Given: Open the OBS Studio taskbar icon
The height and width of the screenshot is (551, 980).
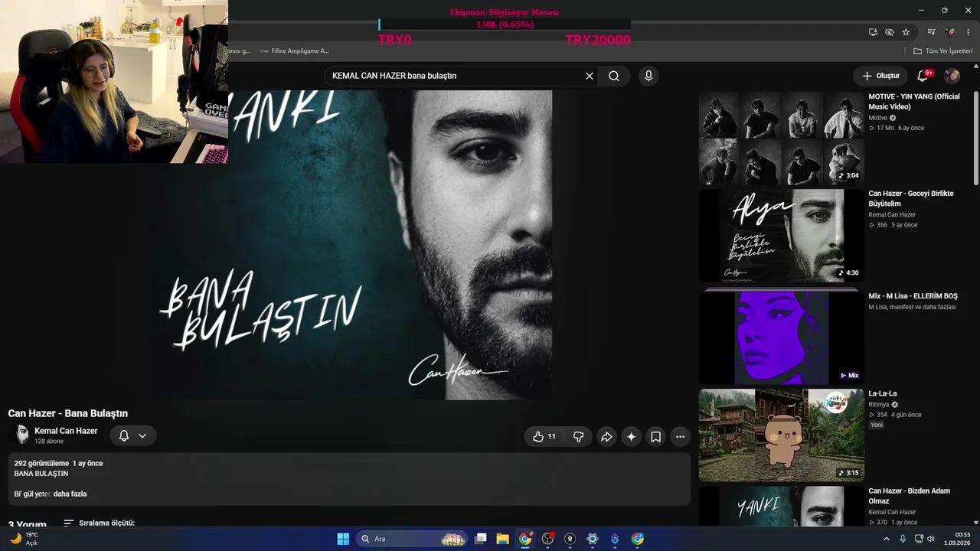Looking at the screenshot, I should 547,539.
